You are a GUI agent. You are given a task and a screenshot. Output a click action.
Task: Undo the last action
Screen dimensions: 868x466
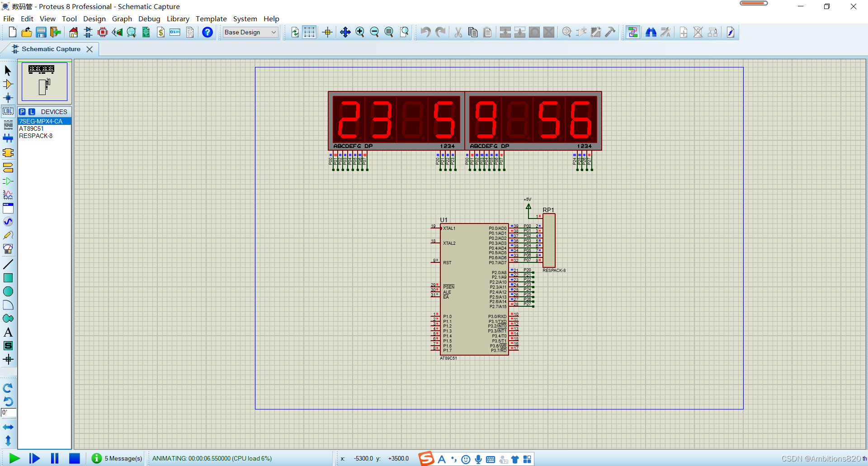point(425,32)
